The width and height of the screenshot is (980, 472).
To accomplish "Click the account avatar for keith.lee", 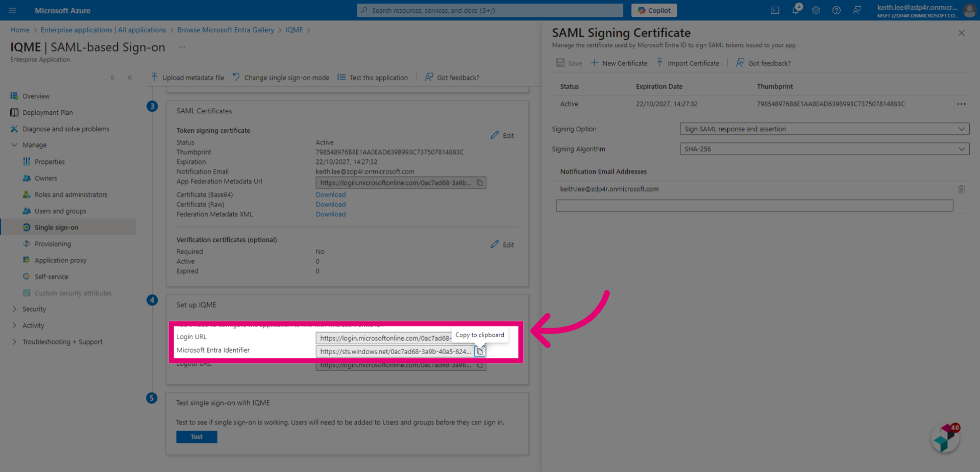I will coord(969,10).
